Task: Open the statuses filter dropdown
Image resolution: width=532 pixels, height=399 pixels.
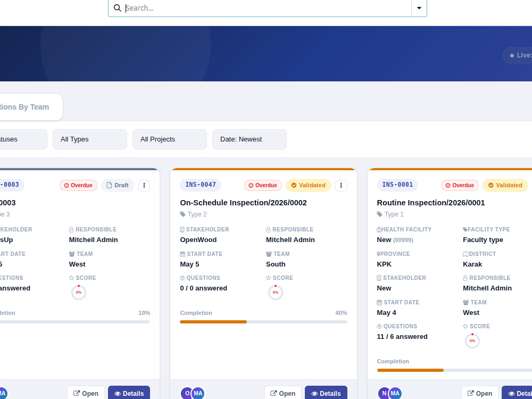Action: coord(23,139)
